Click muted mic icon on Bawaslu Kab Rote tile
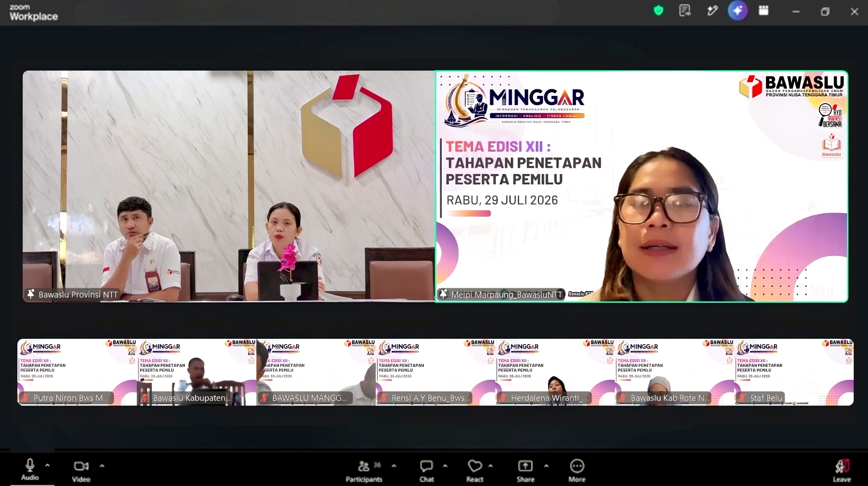The width and height of the screenshot is (868, 486). tap(623, 398)
